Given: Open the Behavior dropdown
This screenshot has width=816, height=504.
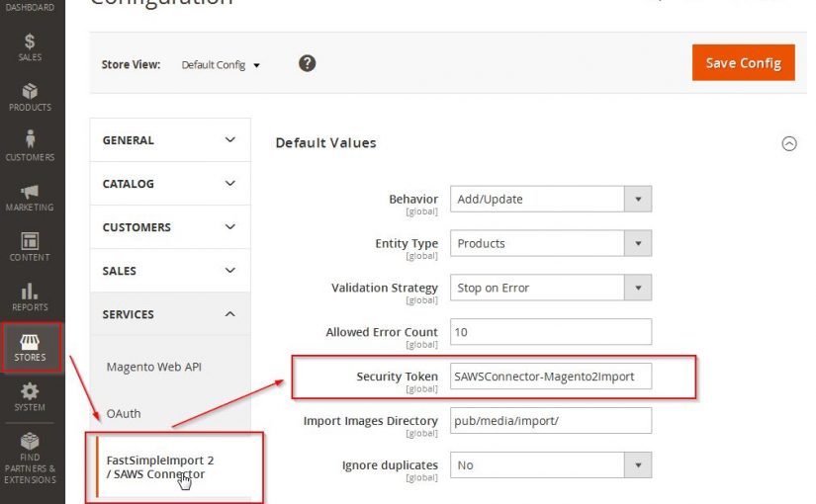Looking at the screenshot, I should [x=550, y=199].
